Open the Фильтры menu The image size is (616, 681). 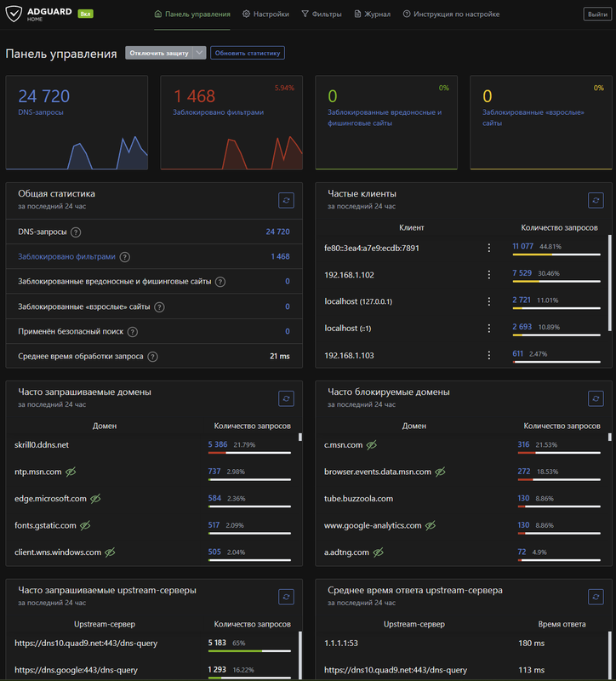[322, 14]
